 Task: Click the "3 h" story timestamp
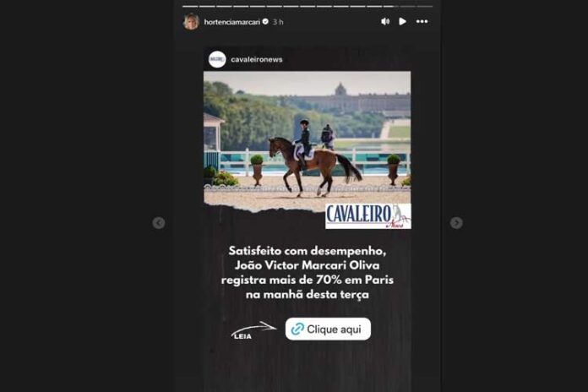coord(278,22)
